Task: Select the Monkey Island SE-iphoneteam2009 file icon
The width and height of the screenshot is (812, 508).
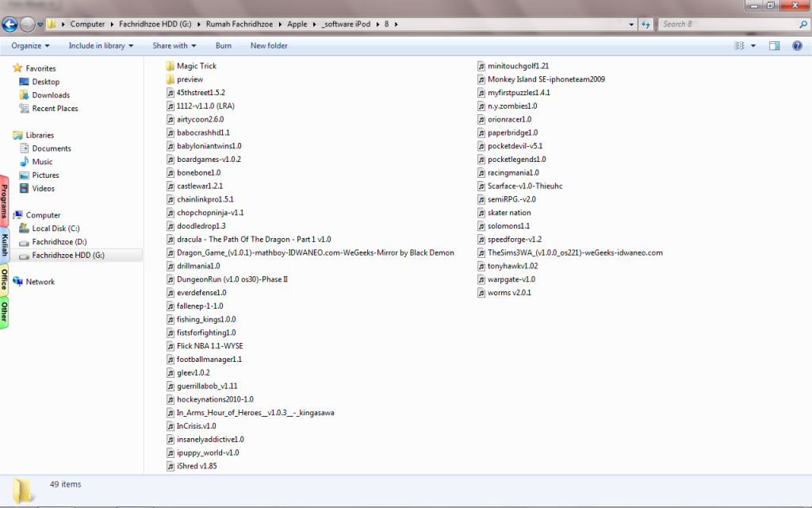Action: click(481, 80)
